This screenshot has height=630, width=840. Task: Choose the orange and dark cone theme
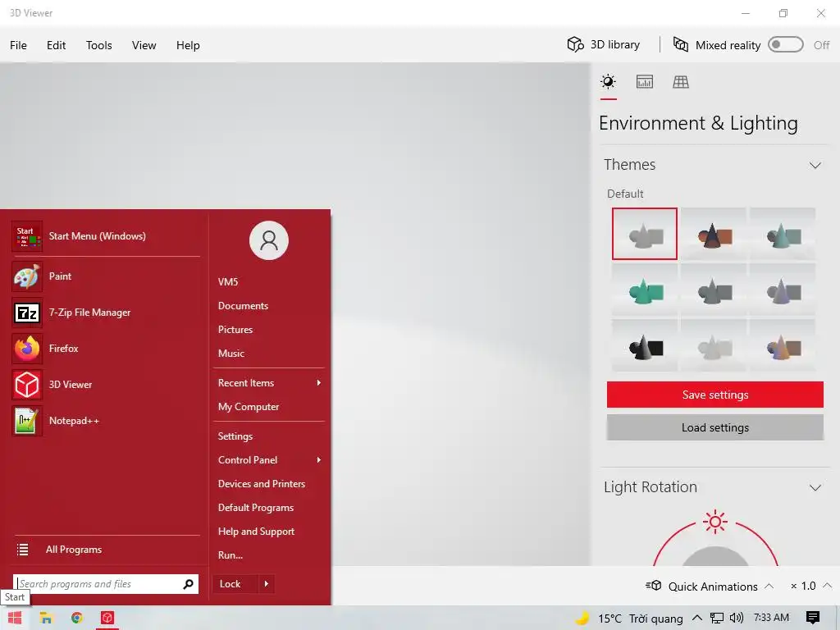pos(714,234)
